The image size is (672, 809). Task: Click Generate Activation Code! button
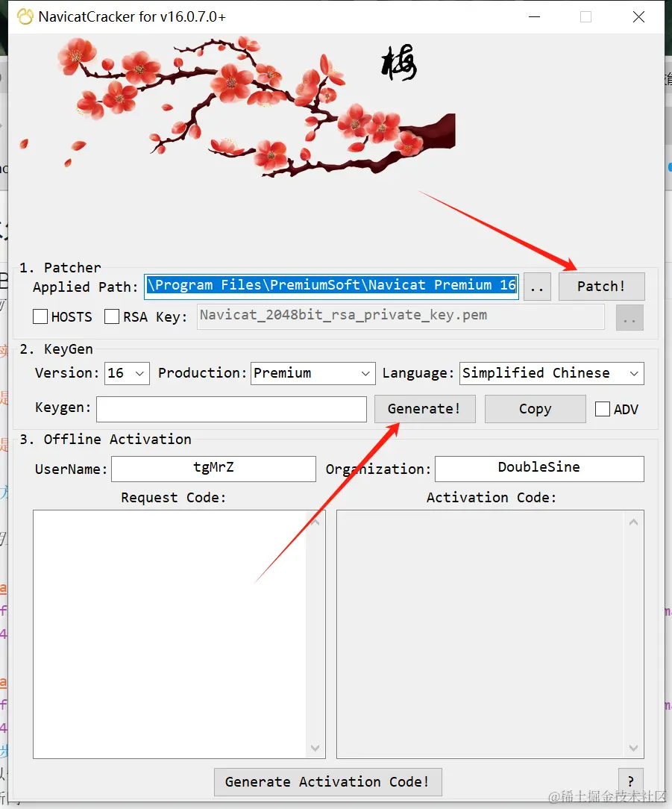328,781
